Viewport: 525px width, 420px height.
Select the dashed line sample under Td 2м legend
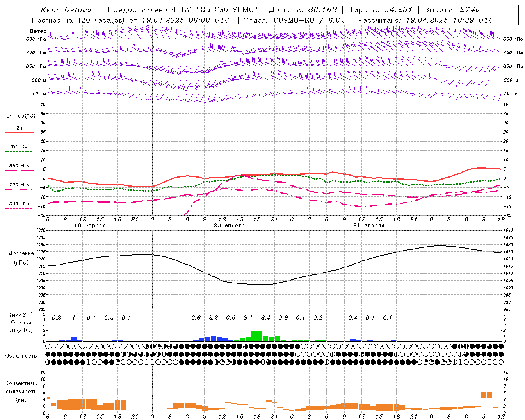click(18, 152)
